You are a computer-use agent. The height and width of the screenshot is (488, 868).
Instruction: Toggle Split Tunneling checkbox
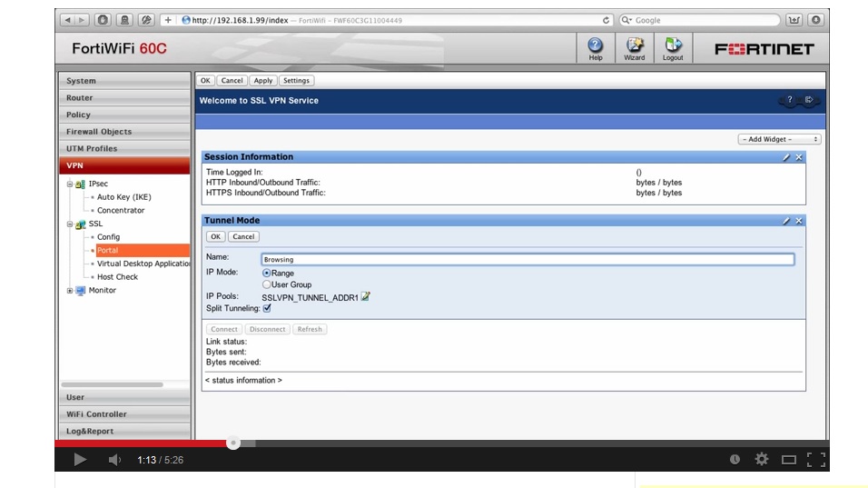click(x=267, y=308)
